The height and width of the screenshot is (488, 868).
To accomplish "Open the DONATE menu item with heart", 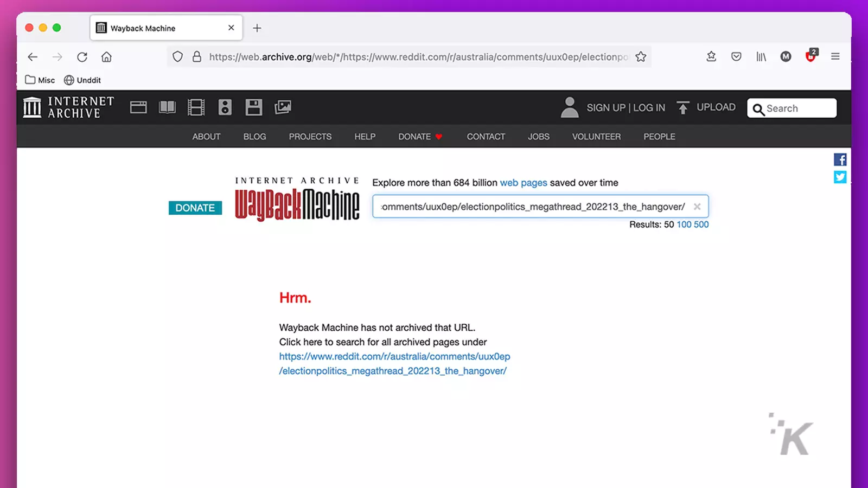I will pyautogui.click(x=420, y=137).
